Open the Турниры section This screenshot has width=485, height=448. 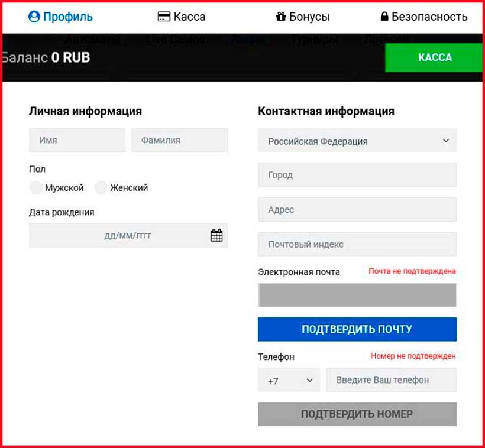(313, 40)
